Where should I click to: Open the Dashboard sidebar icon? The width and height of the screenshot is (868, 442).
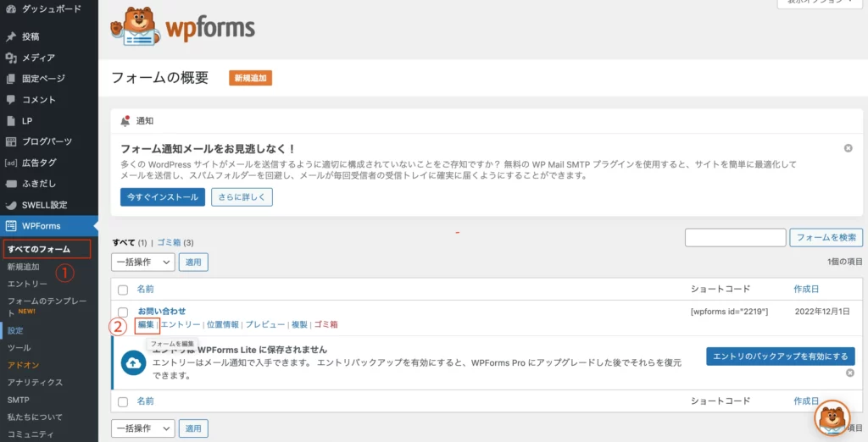(x=10, y=8)
